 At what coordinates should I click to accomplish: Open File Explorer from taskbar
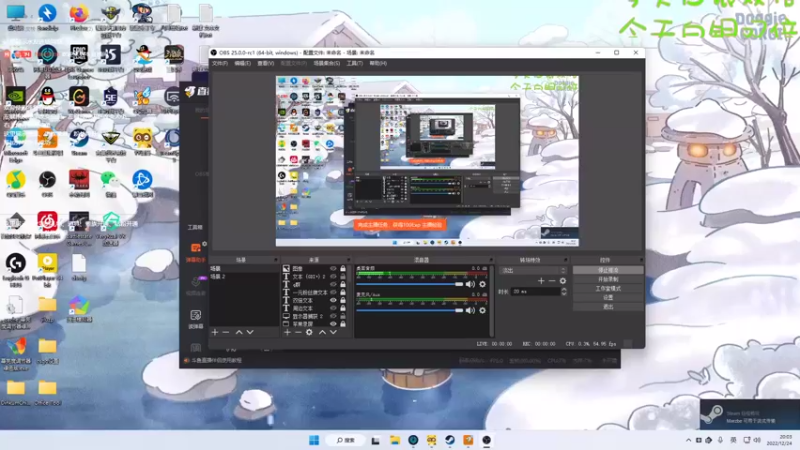(x=395, y=440)
